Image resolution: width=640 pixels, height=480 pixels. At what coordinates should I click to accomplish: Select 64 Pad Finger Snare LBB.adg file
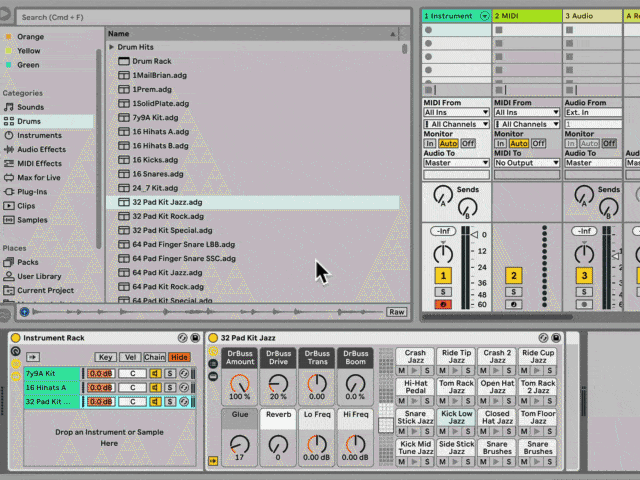coord(183,244)
